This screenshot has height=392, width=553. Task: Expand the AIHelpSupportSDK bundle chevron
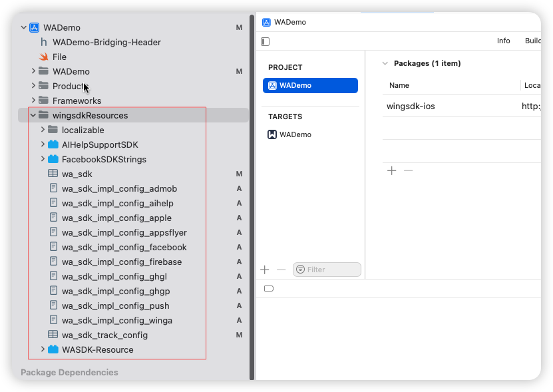point(43,144)
